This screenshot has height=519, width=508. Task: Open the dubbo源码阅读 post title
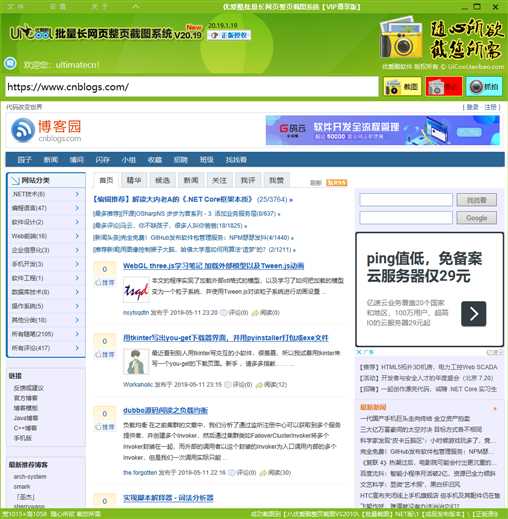165,410
